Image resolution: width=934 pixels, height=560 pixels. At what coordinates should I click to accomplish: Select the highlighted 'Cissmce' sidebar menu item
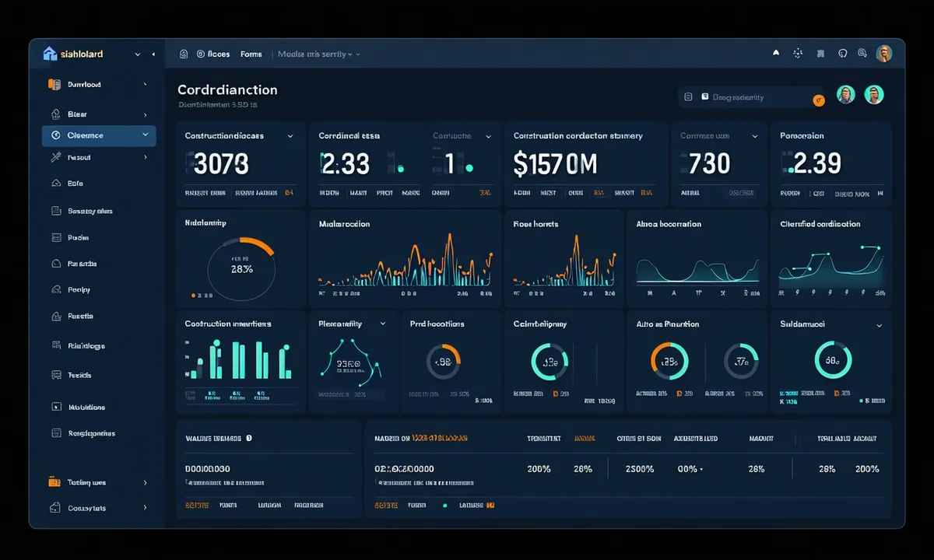(x=99, y=135)
